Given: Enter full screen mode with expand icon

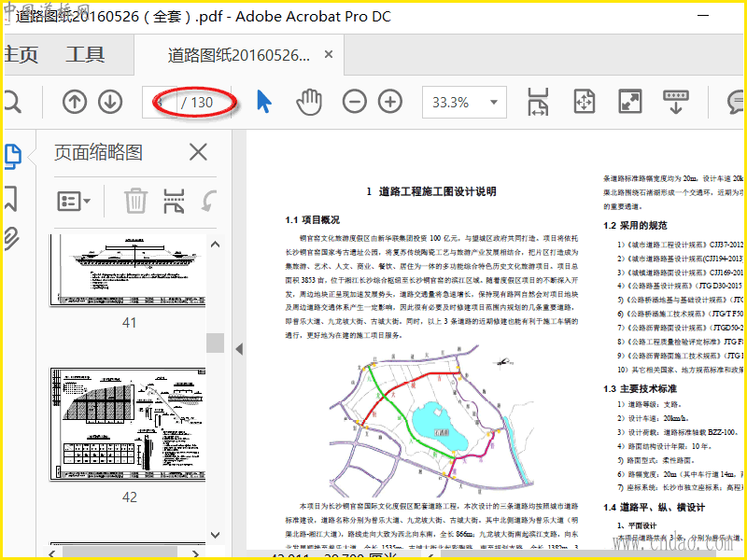Looking at the screenshot, I should pos(630,102).
